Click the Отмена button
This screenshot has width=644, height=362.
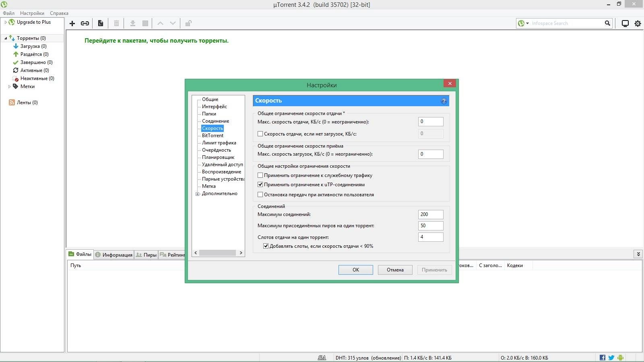pos(395,269)
